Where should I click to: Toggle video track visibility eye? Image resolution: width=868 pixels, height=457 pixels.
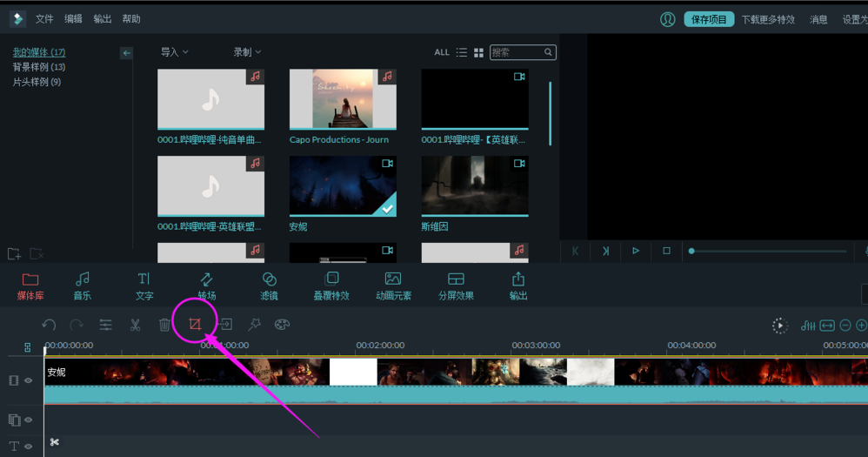[28, 380]
